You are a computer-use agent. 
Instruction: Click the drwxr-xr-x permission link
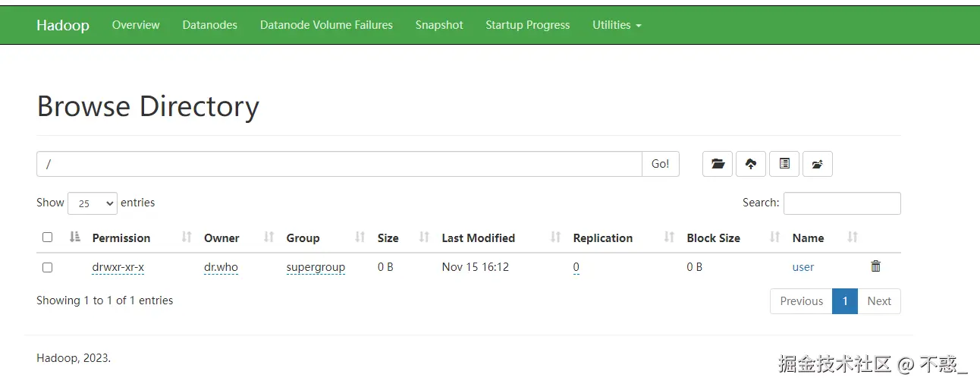[x=118, y=267]
